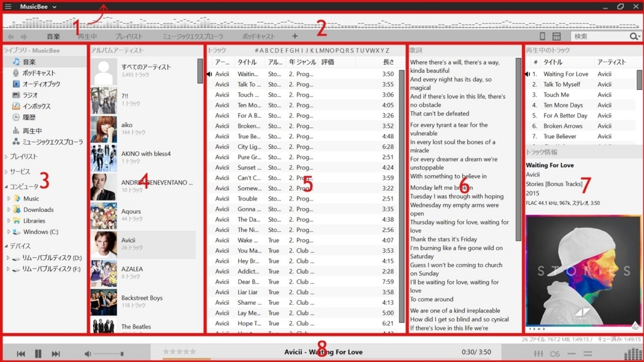This screenshot has height=362, width=644.
Task: Open the panel layout icon next to search
Action: pos(556,36)
